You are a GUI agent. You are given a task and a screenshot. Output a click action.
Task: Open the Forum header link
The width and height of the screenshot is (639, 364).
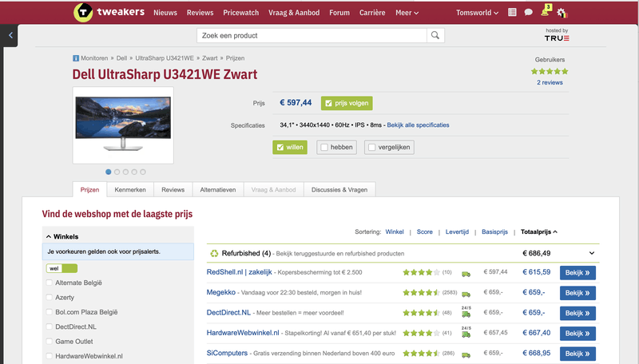(339, 13)
